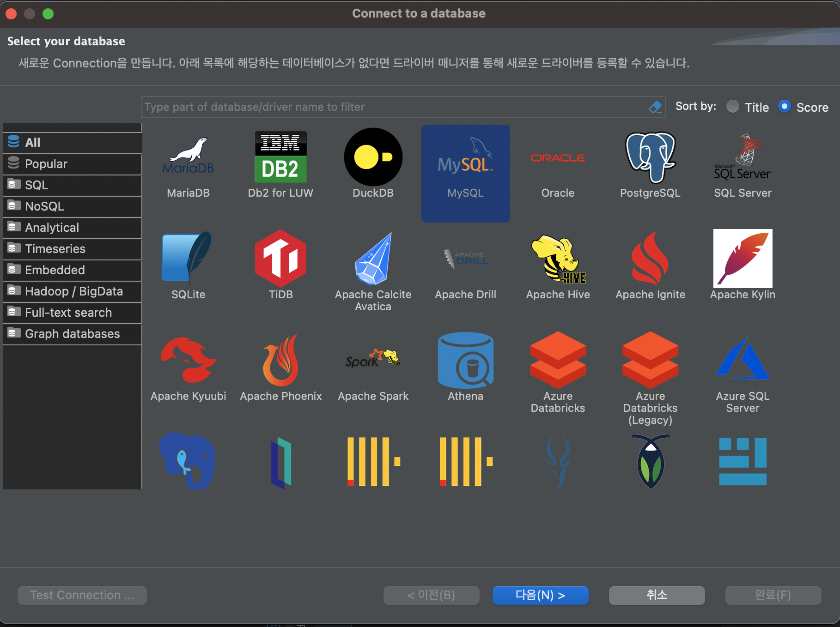Filter by SQL category
Image resolution: width=840 pixels, height=627 pixels.
[x=72, y=185]
